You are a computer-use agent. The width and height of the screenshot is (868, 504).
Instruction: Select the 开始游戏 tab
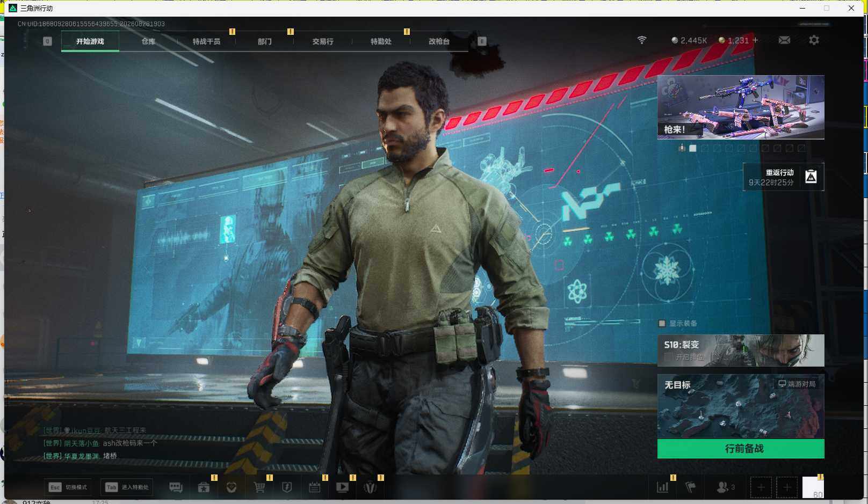(90, 41)
